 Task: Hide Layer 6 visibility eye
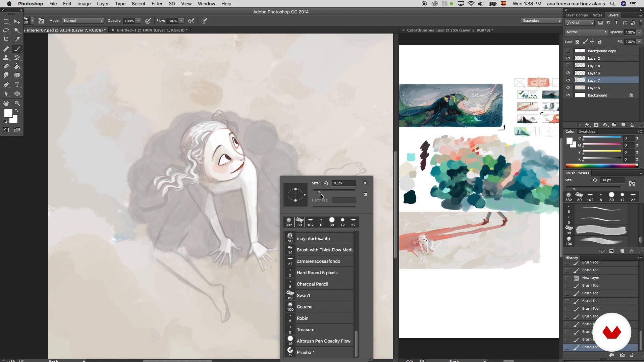click(x=568, y=73)
